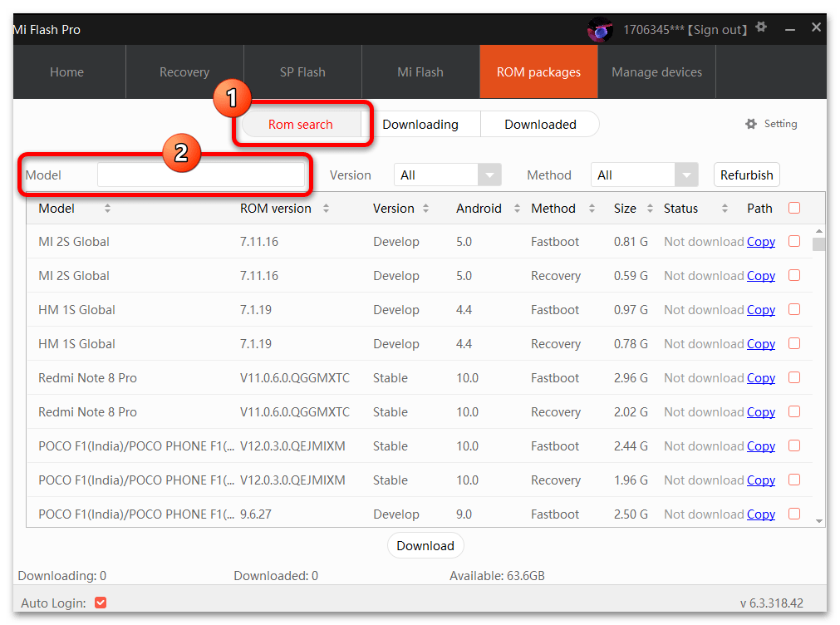Sort by Version column arrows
Image resolution: width=840 pixels, height=625 pixels.
pos(426,209)
